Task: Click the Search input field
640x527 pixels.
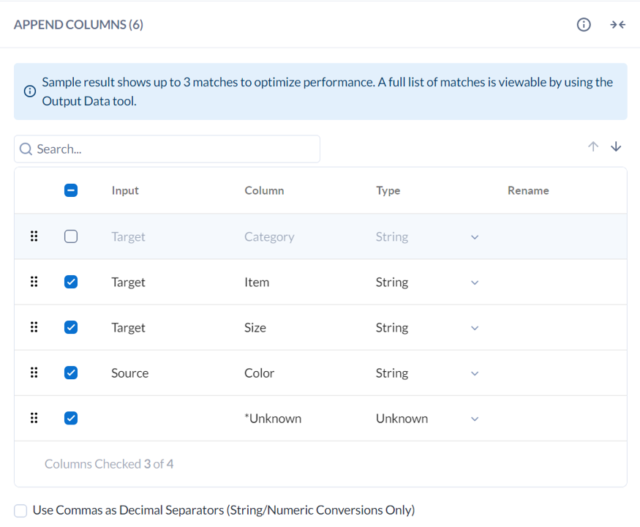Action: (x=167, y=149)
